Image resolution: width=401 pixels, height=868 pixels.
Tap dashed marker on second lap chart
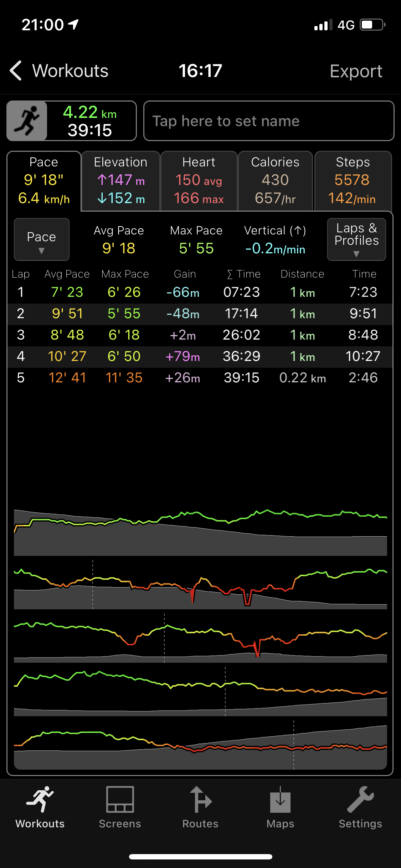93,584
